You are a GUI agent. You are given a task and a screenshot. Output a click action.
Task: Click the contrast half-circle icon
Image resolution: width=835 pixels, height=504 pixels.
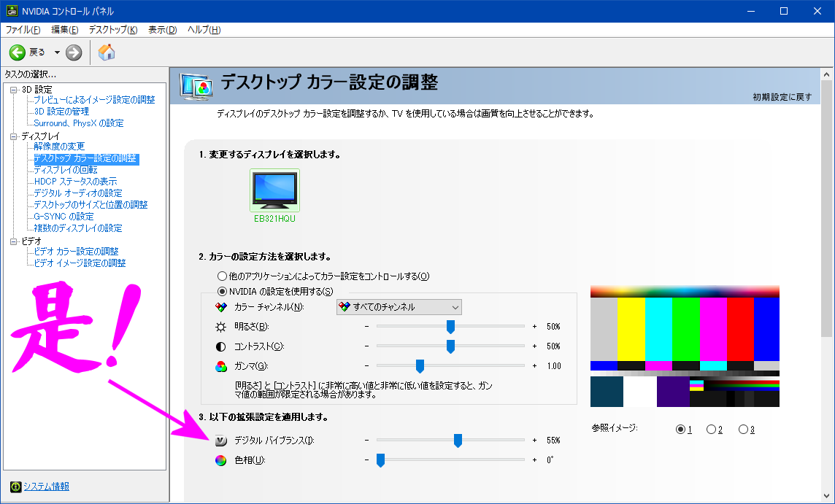tap(220, 346)
